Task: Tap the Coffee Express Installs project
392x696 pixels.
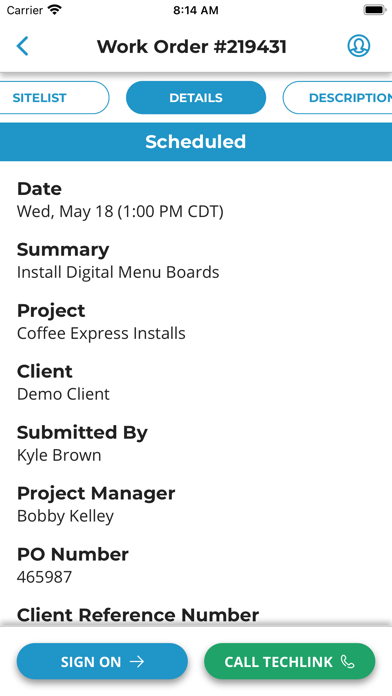Action: pyautogui.click(x=101, y=333)
